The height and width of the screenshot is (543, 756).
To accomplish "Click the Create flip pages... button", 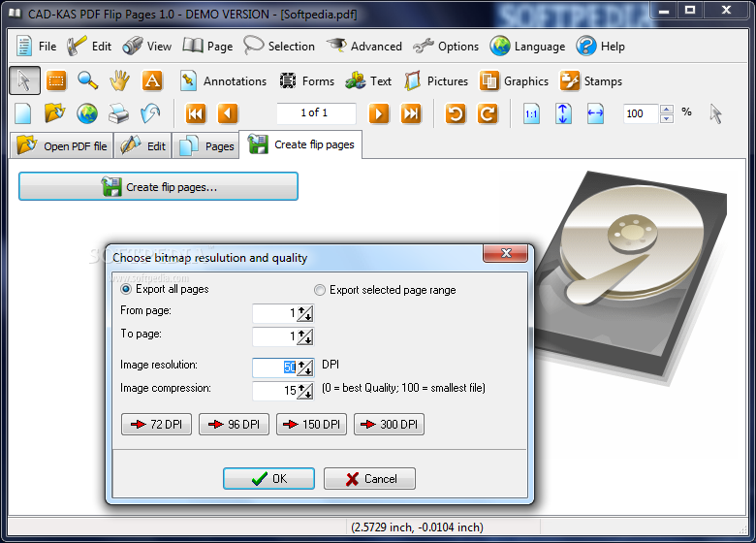I will pyautogui.click(x=158, y=186).
